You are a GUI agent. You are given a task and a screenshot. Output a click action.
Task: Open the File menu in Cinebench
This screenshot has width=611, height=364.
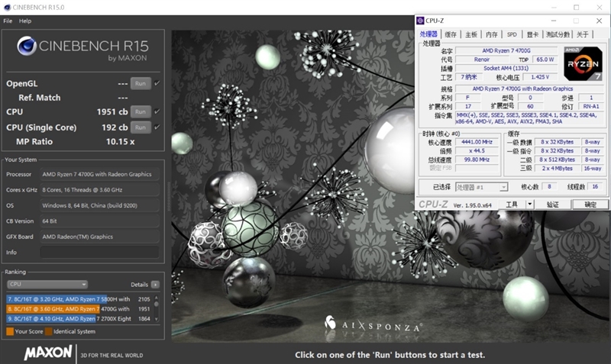[x=8, y=21]
